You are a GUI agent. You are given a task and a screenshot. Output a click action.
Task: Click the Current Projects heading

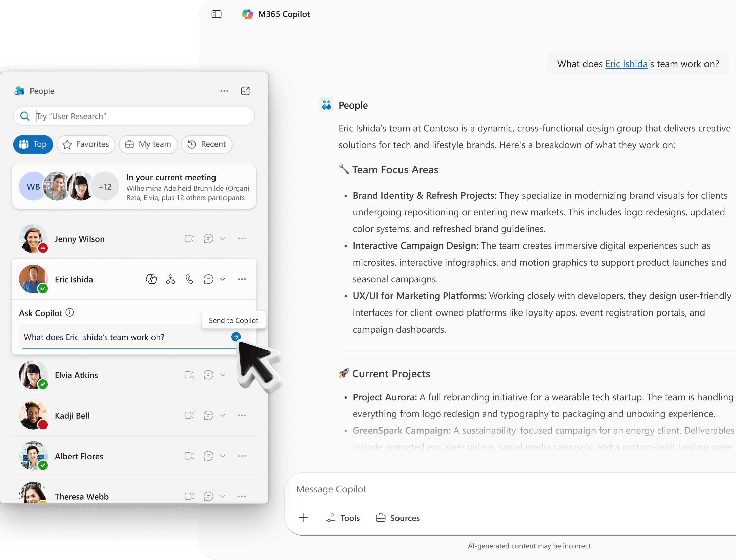391,374
